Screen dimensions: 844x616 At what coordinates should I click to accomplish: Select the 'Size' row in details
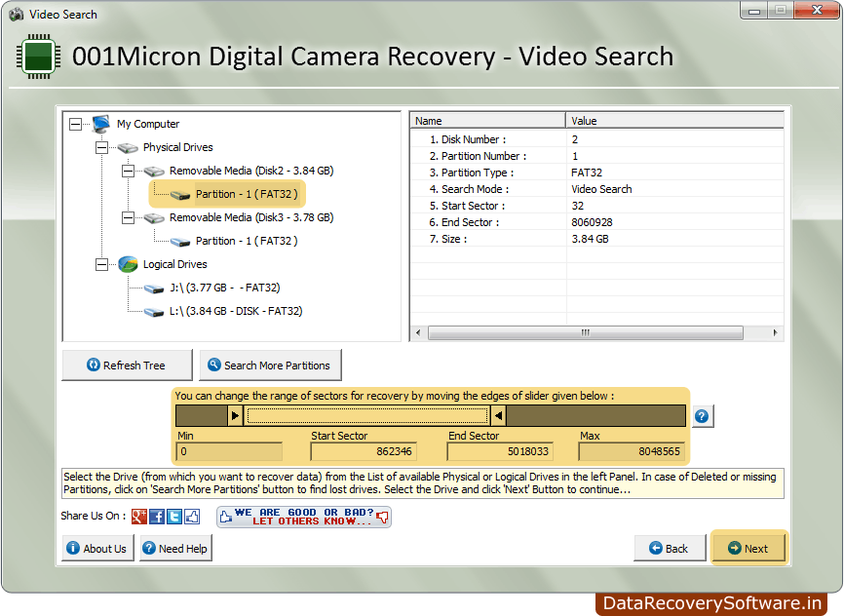coord(596,239)
